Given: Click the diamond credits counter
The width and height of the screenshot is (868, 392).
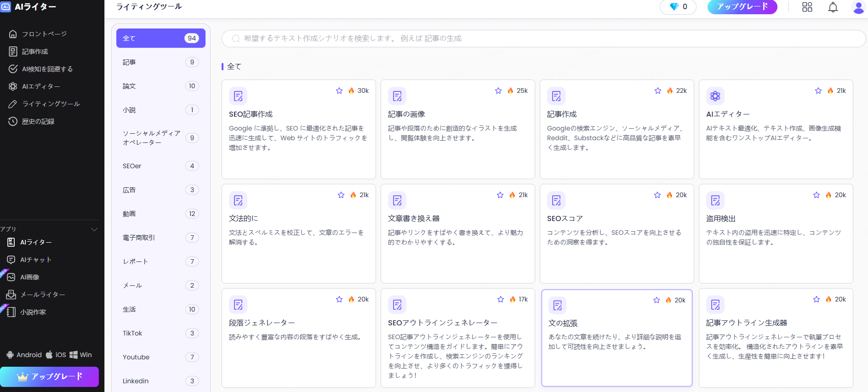Looking at the screenshot, I should coord(678,7).
